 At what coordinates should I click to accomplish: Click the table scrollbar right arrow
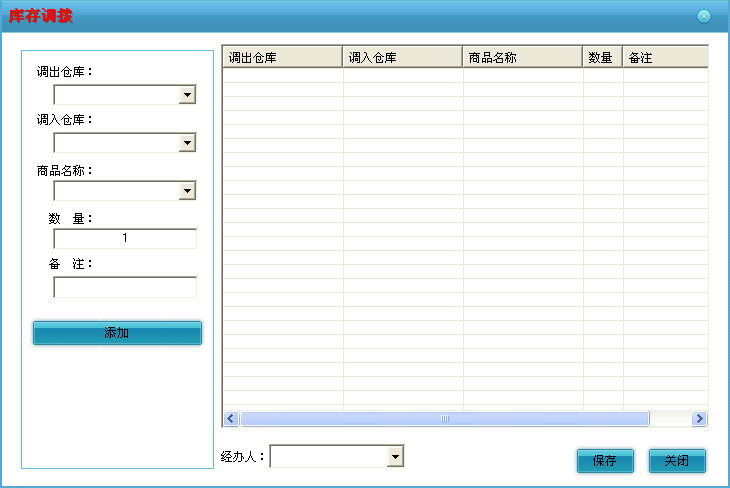click(x=699, y=419)
